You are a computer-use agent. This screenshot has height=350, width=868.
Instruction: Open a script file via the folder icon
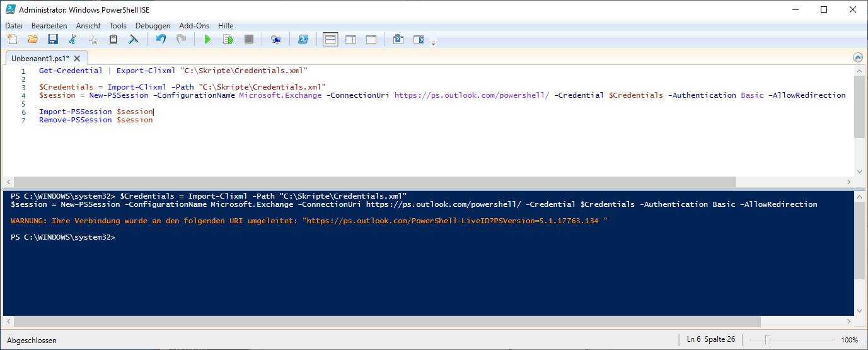point(33,39)
